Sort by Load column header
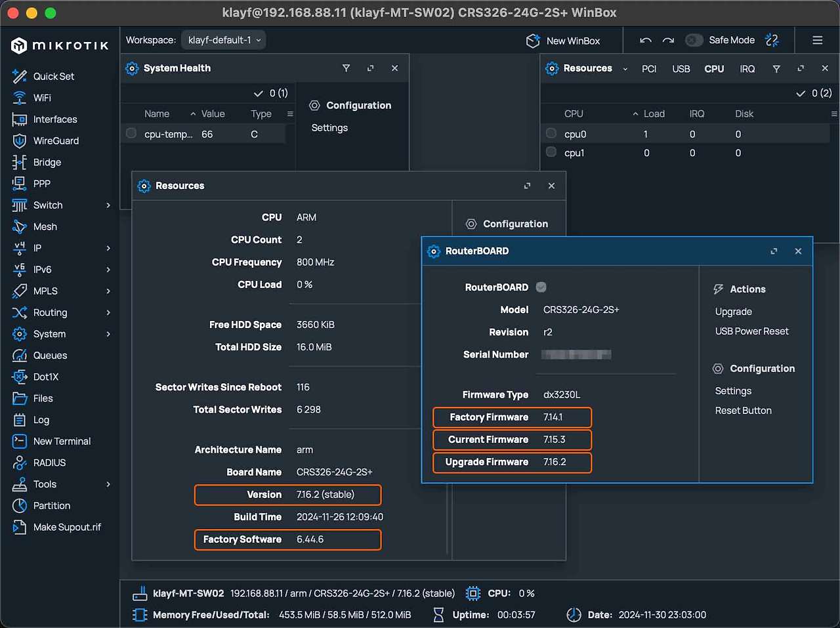Image resolution: width=840 pixels, height=628 pixels. tap(654, 114)
